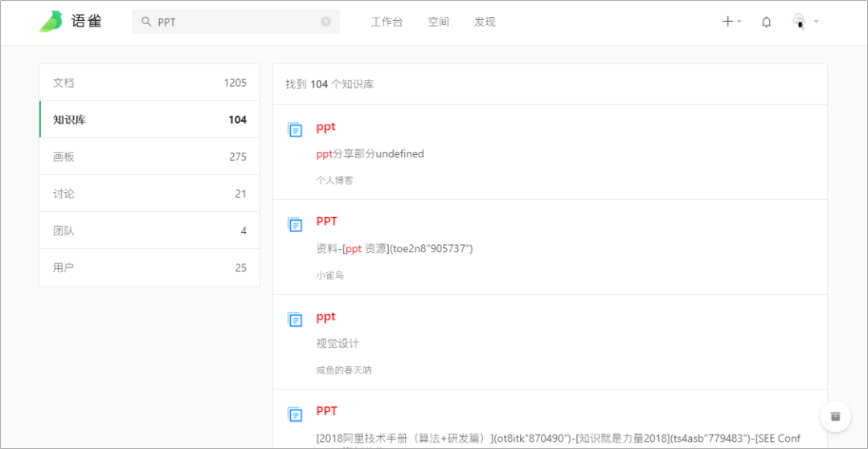Click author name 个人博客
This screenshot has height=449, width=868.
tap(334, 180)
